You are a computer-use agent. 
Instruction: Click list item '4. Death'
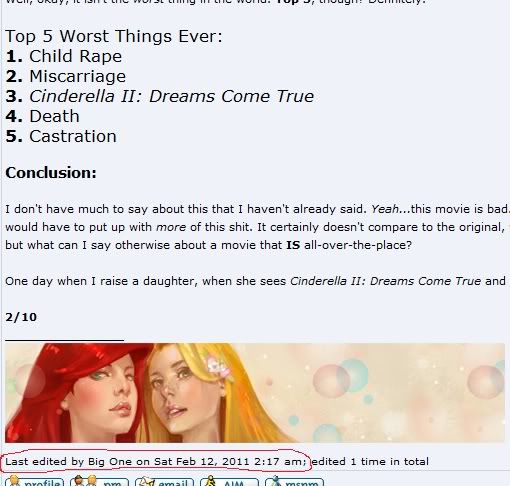click(42, 116)
